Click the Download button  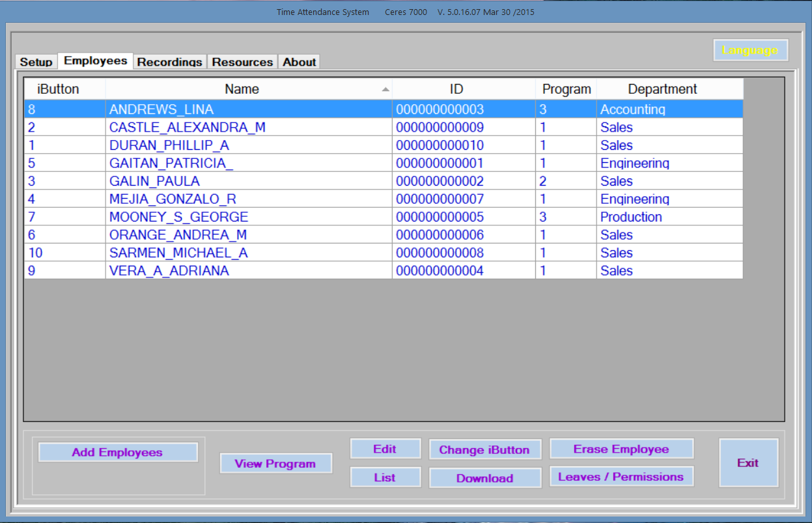(x=484, y=478)
